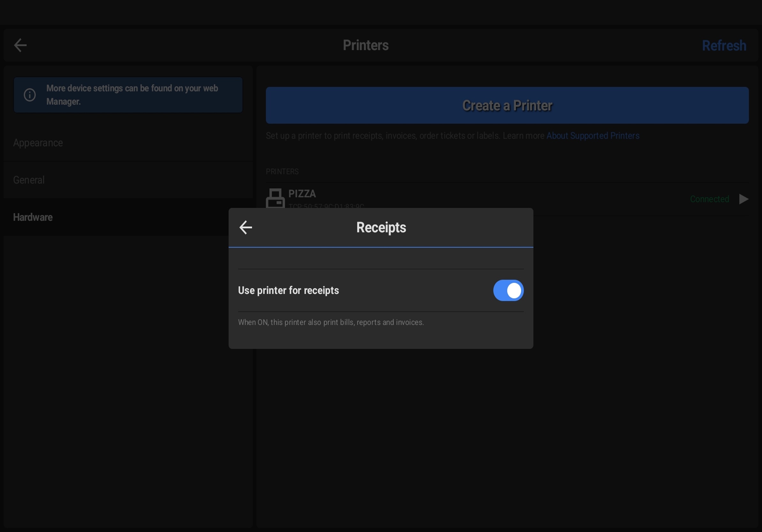The width and height of the screenshot is (762, 532).
Task: Select the Hardware settings section
Action: (33, 217)
